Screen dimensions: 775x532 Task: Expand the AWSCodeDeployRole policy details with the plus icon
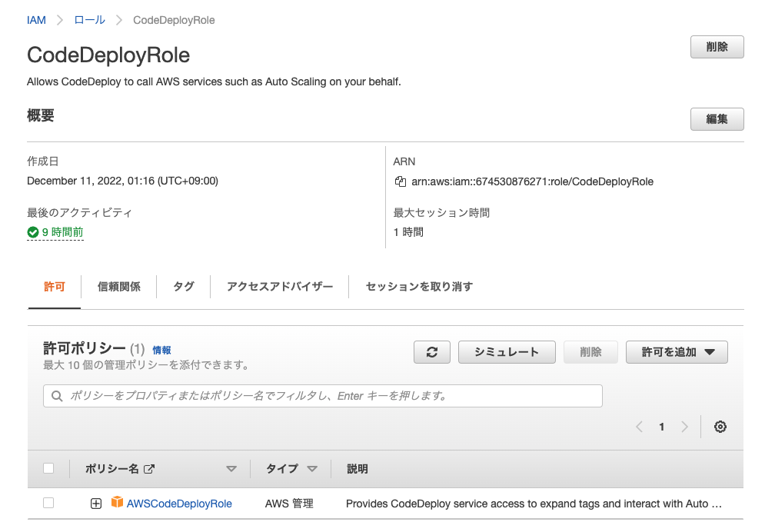(x=95, y=504)
